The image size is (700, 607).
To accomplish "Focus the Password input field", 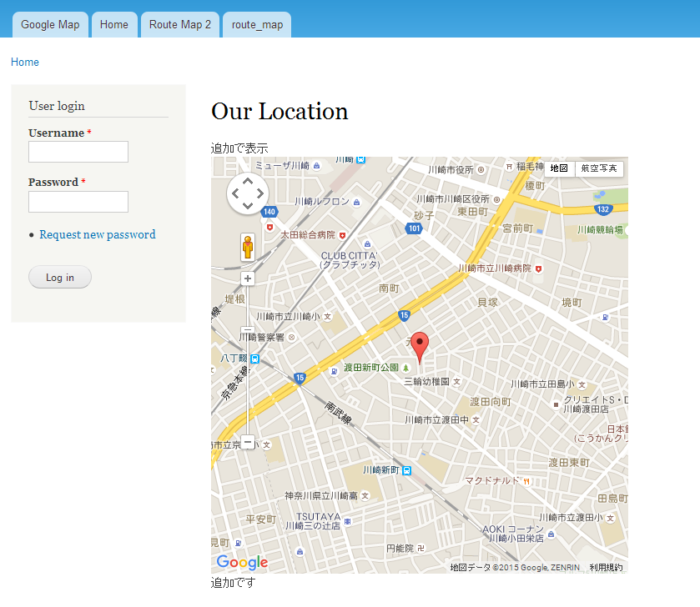I will coord(78,202).
